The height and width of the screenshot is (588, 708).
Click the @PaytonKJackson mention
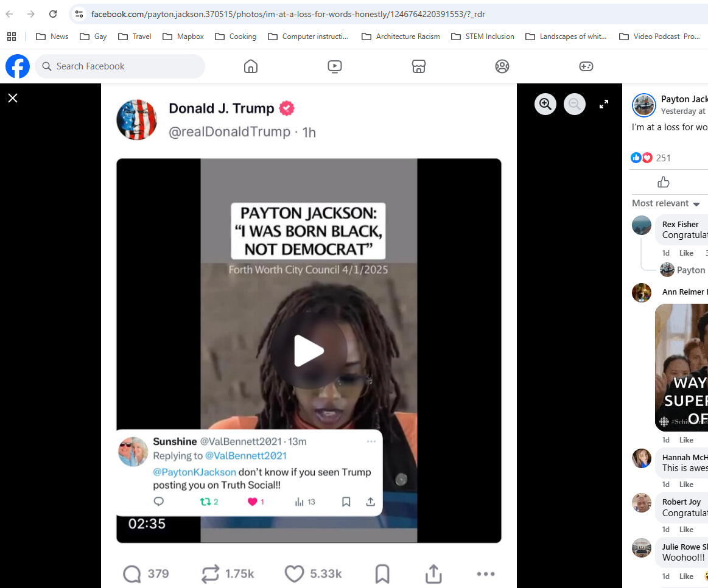click(194, 472)
